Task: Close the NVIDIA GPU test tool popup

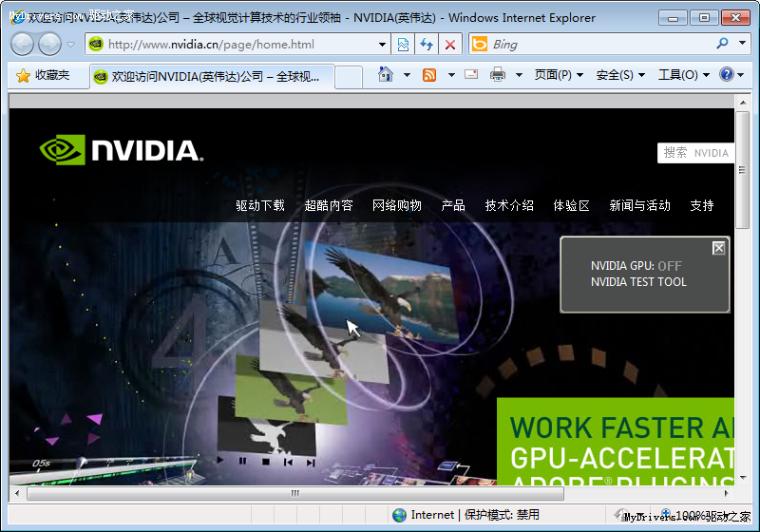Action: [718, 248]
